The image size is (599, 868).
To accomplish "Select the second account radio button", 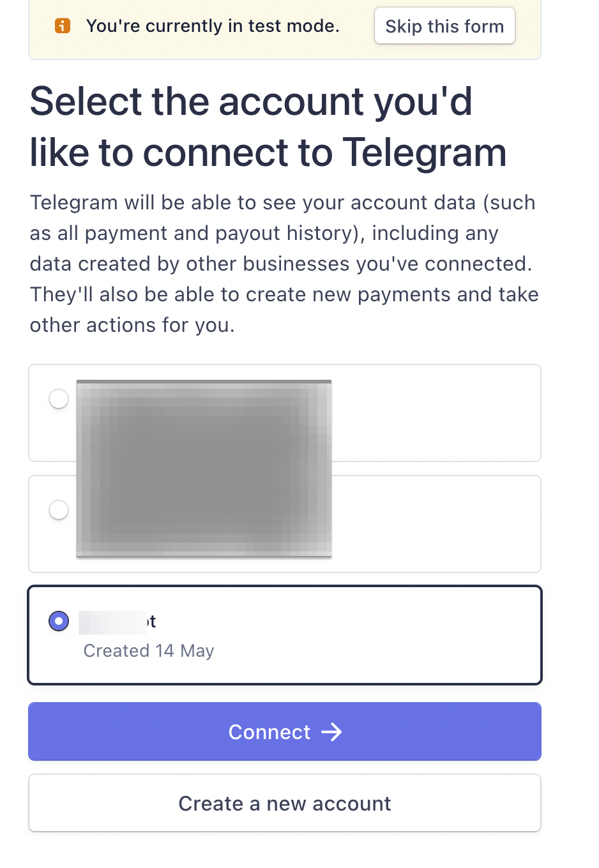I will 59,510.
